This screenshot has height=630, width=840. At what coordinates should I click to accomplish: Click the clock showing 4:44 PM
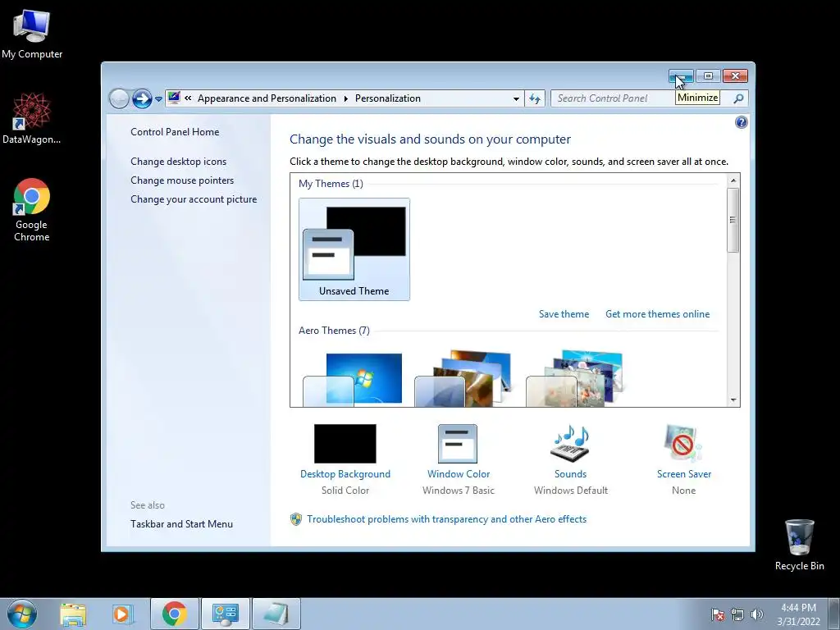point(798,614)
